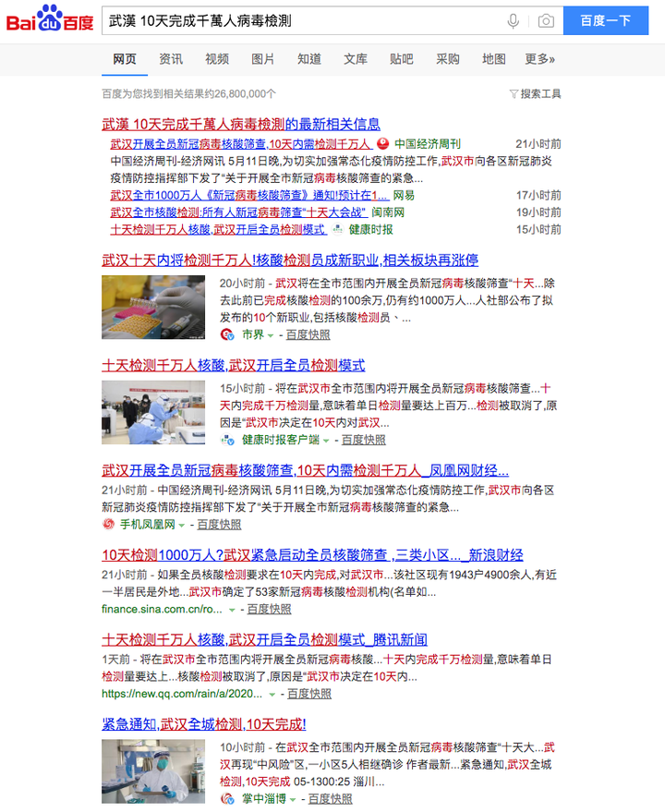Click the 手机凤凰网 source name
665x812 pixels.
click(148, 524)
